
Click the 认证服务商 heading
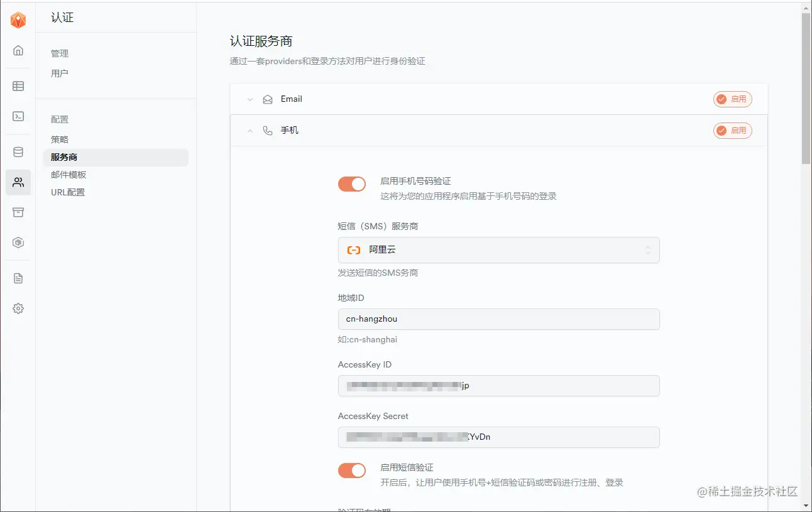[x=261, y=41]
